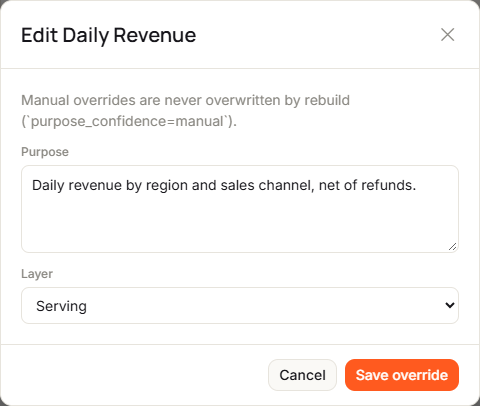480x406 pixels.
Task: Close the Edit Daily Revenue dialog
Action: click(x=447, y=35)
